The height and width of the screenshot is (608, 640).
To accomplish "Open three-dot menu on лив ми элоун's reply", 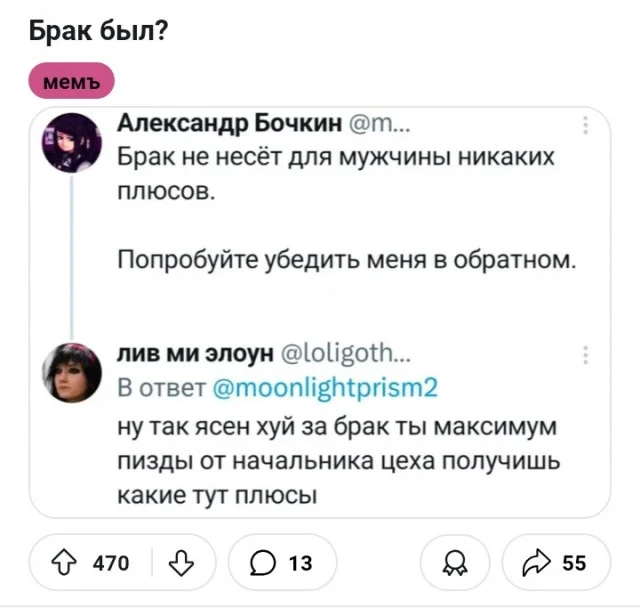I will pos(584,356).
